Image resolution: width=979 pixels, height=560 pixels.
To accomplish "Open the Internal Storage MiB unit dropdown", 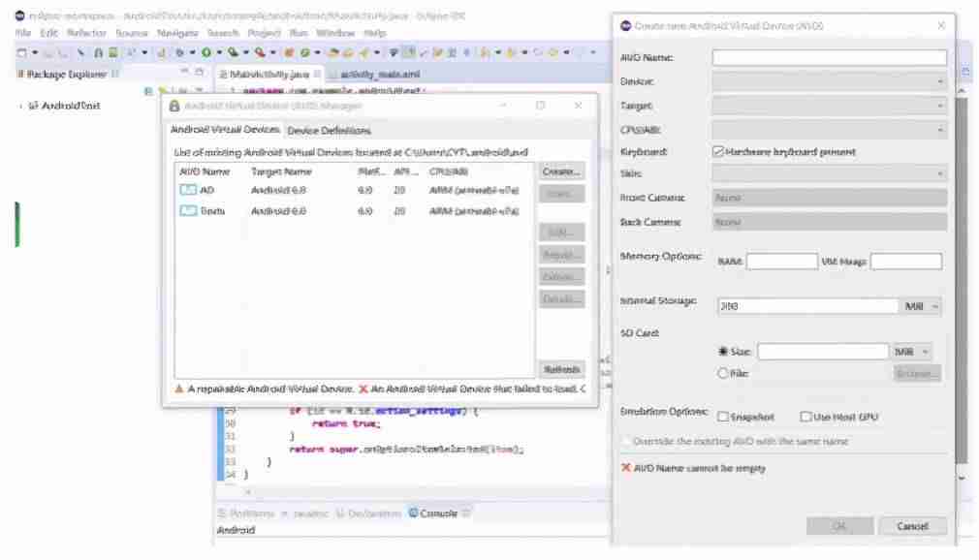I will click(x=921, y=306).
